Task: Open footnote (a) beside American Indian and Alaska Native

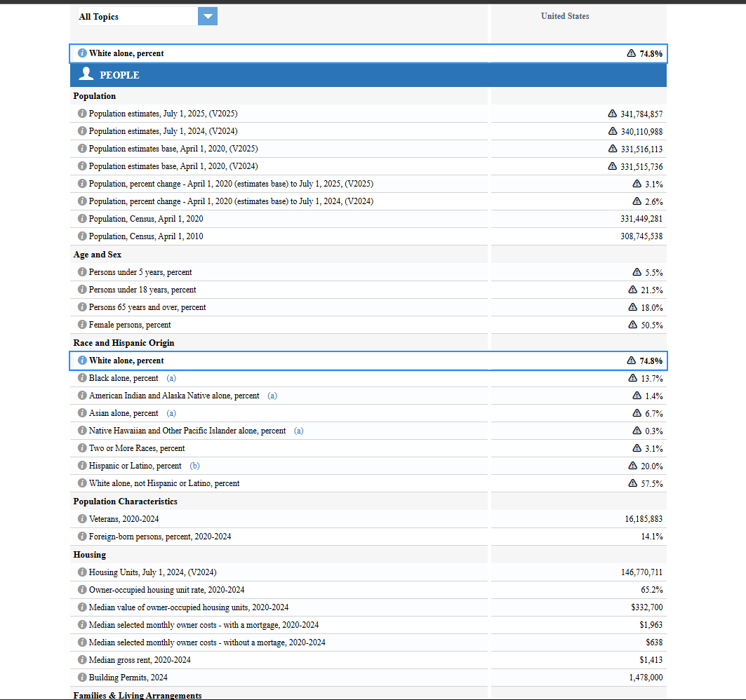Action: click(272, 396)
